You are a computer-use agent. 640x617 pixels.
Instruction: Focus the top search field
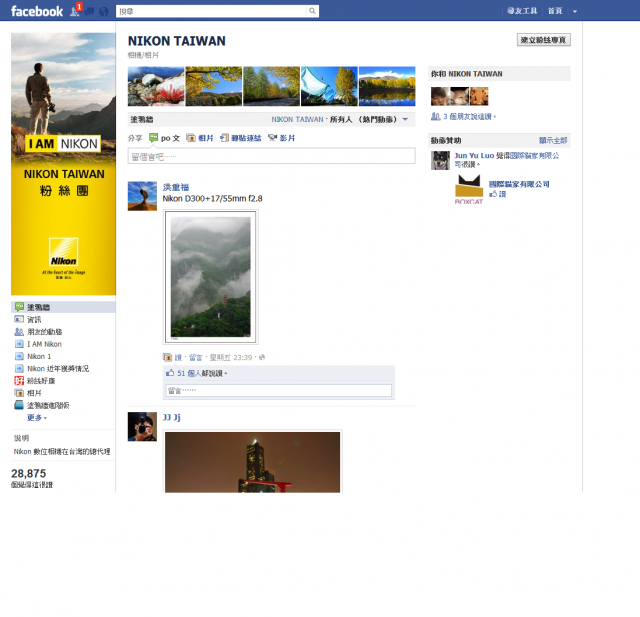211,11
